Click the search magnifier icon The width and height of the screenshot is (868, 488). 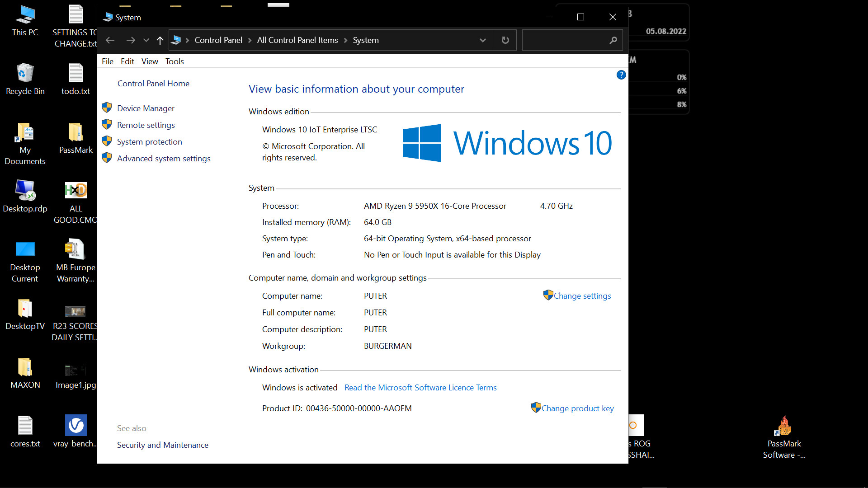tap(613, 40)
